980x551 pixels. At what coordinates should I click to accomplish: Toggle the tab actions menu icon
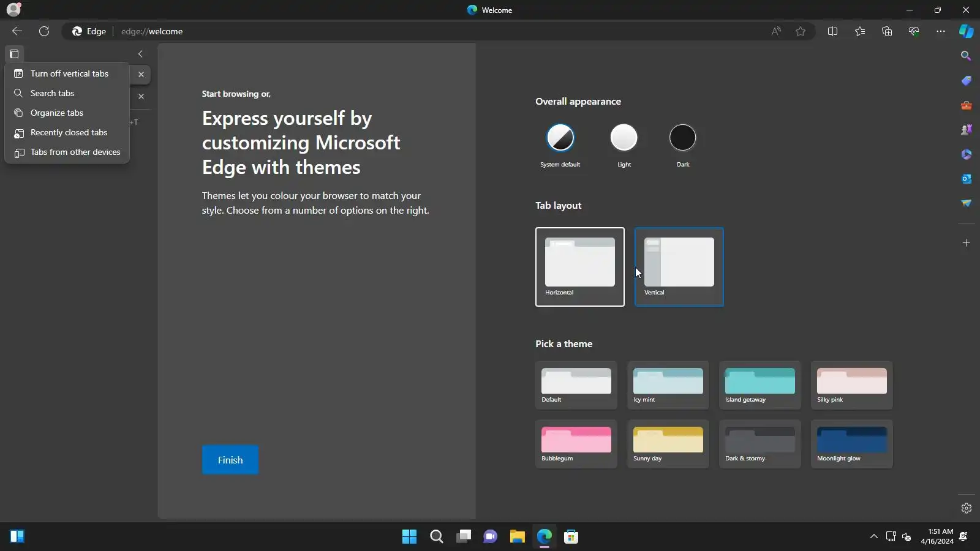point(14,54)
